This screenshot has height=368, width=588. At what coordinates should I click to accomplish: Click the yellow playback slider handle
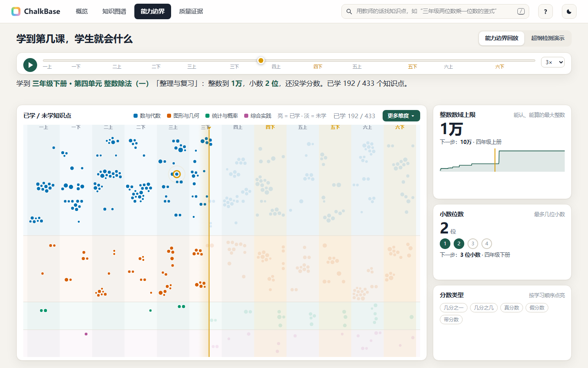click(261, 61)
